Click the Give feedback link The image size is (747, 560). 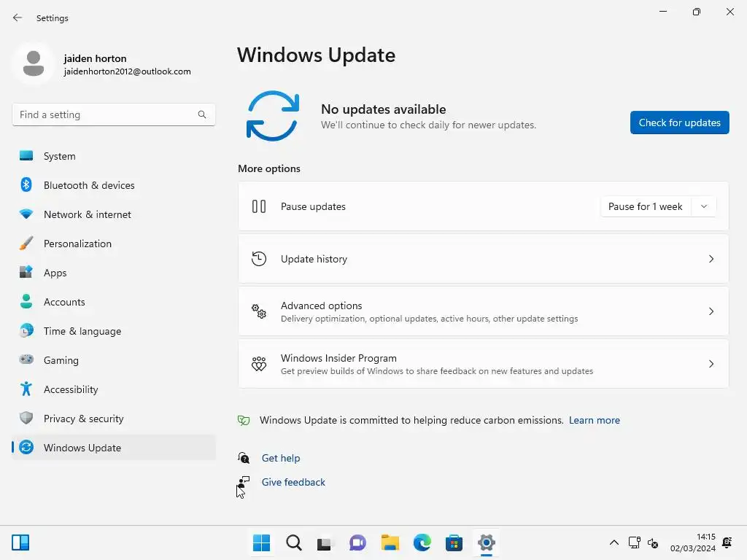click(x=293, y=483)
